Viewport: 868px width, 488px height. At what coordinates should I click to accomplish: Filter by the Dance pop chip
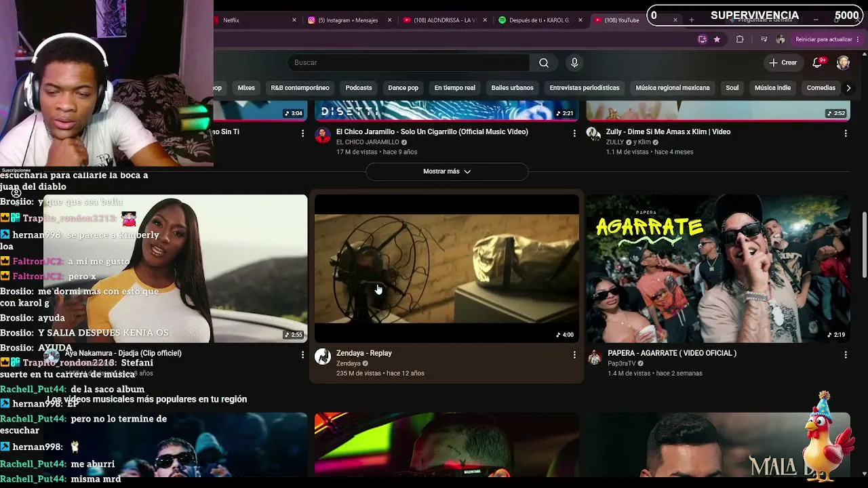click(x=403, y=88)
